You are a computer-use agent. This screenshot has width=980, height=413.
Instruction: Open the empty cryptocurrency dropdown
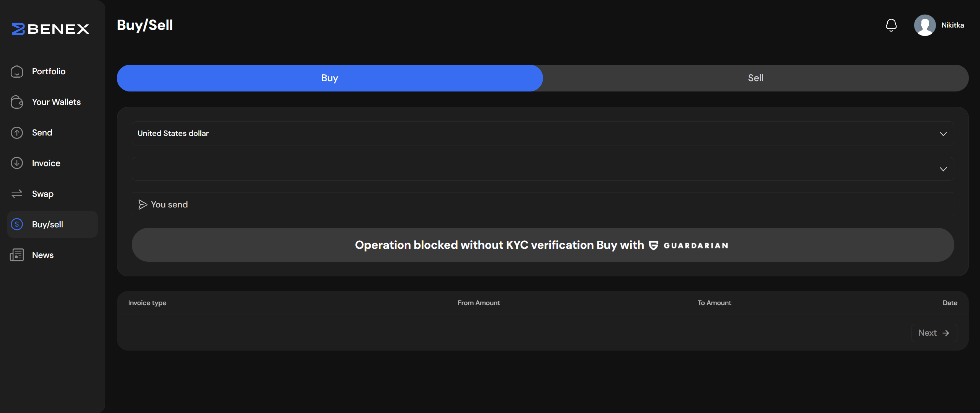[536, 169]
